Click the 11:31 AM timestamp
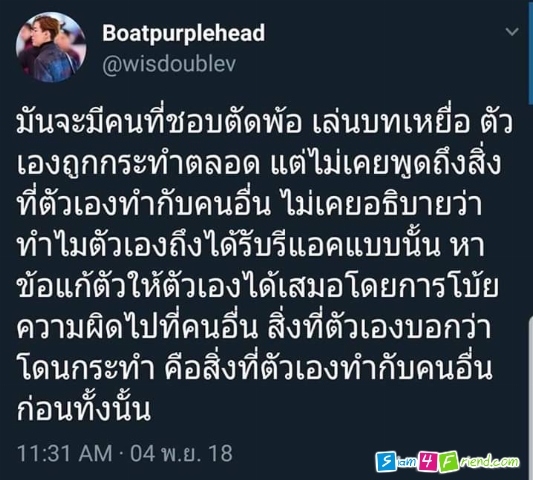This screenshot has height=480, width=533. pos(65,453)
